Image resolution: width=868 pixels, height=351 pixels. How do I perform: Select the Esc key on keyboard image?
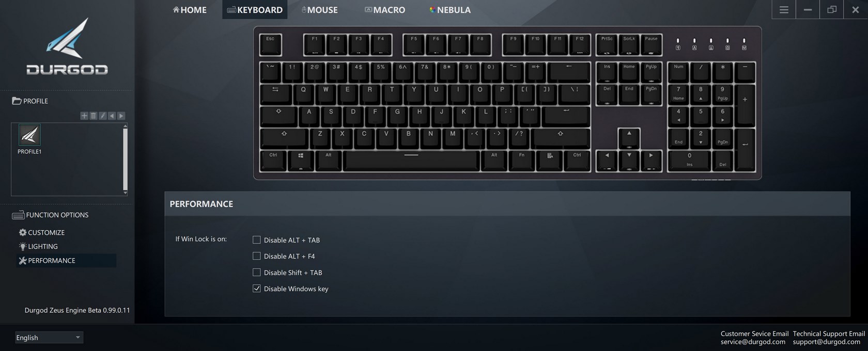(x=270, y=45)
